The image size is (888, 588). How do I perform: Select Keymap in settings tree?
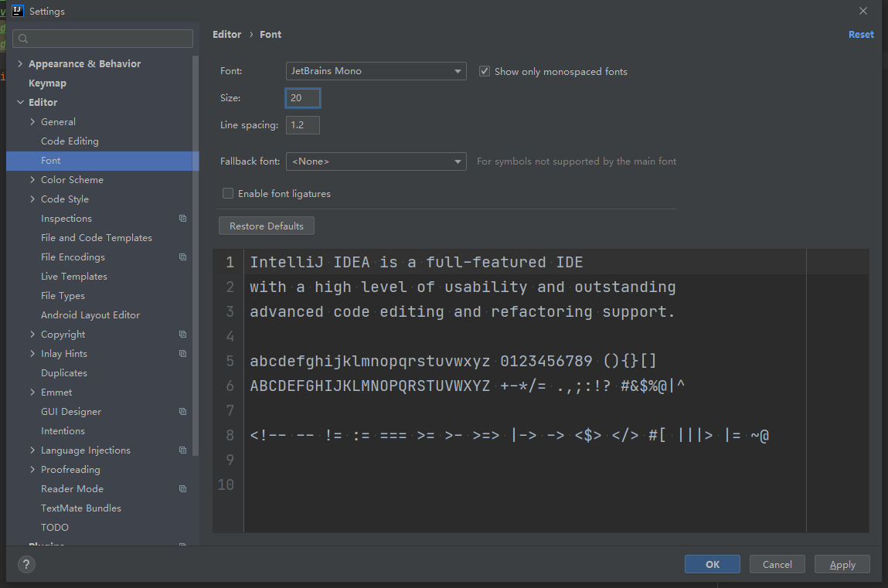(x=48, y=83)
